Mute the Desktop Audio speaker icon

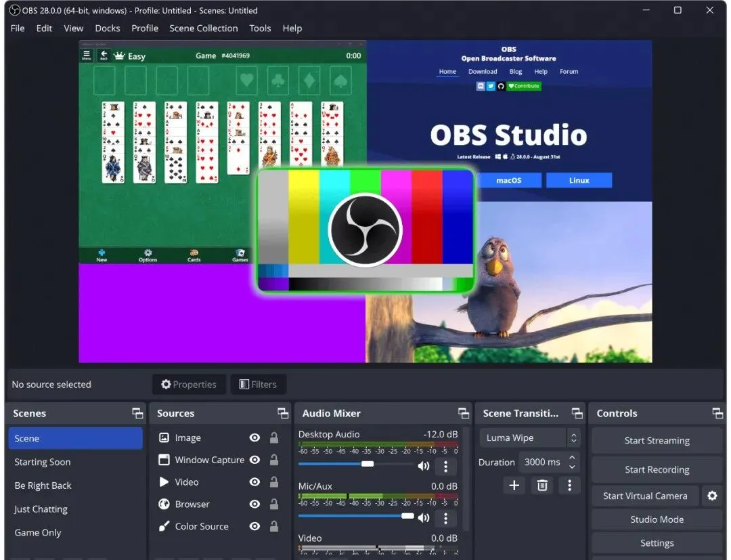click(x=423, y=466)
